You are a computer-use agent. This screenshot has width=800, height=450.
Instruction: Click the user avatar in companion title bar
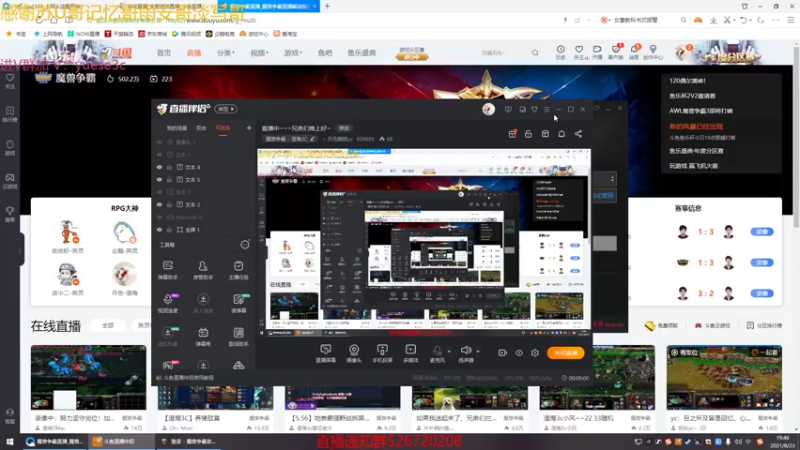[488, 109]
